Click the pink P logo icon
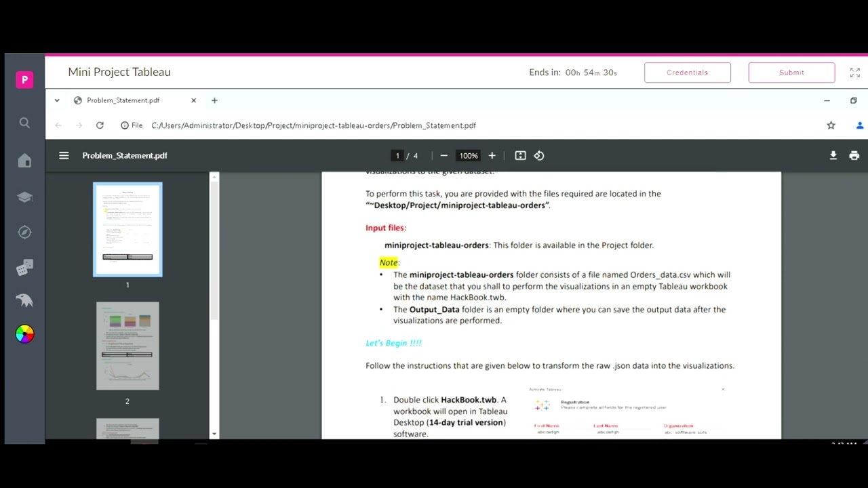This screenshot has width=868, height=488. pyautogui.click(x=24, y=80)
